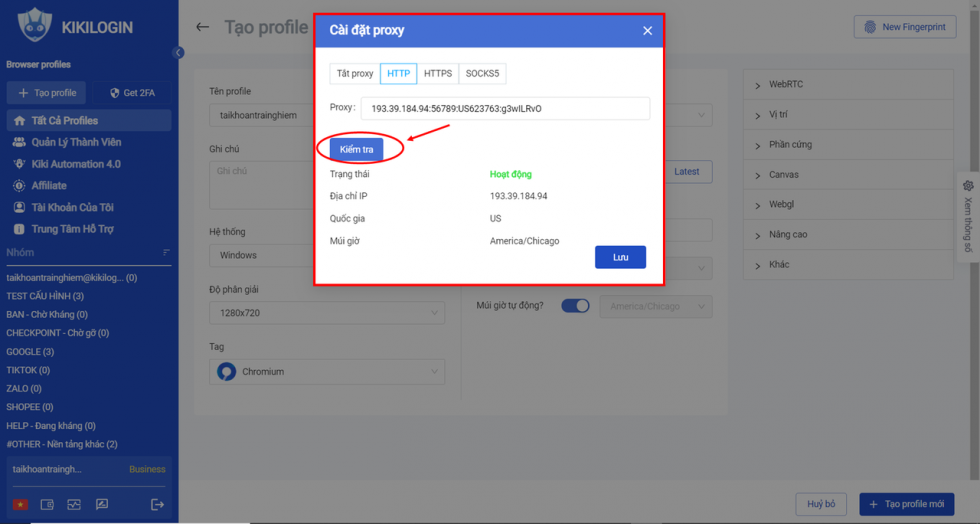Image resolution: width=980 pixels, height=524 pixels.
Task: Open Quản Lý Thành Viên members icon
Action: coord(19,143)
